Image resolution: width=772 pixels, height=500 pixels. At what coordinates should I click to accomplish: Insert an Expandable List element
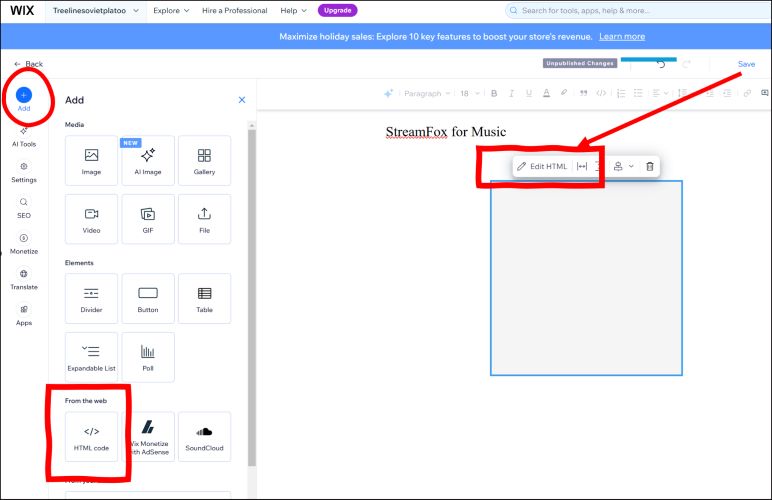click(91, 357)
